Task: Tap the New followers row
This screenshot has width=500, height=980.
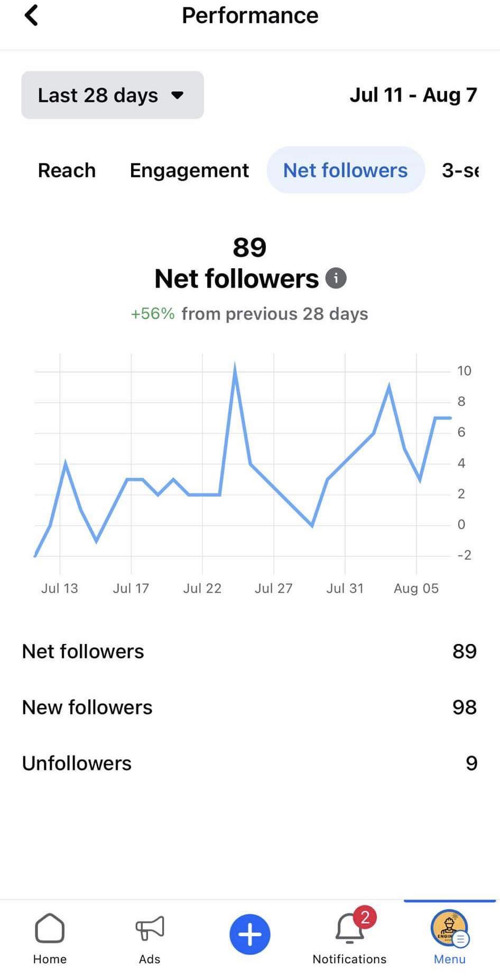Action: [249, 707]
